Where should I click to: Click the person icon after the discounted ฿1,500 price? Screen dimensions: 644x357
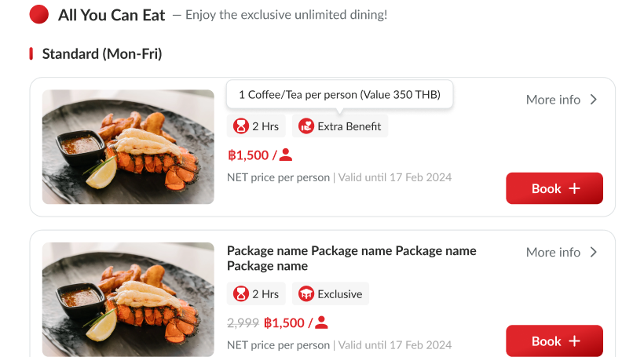point(321,322)
